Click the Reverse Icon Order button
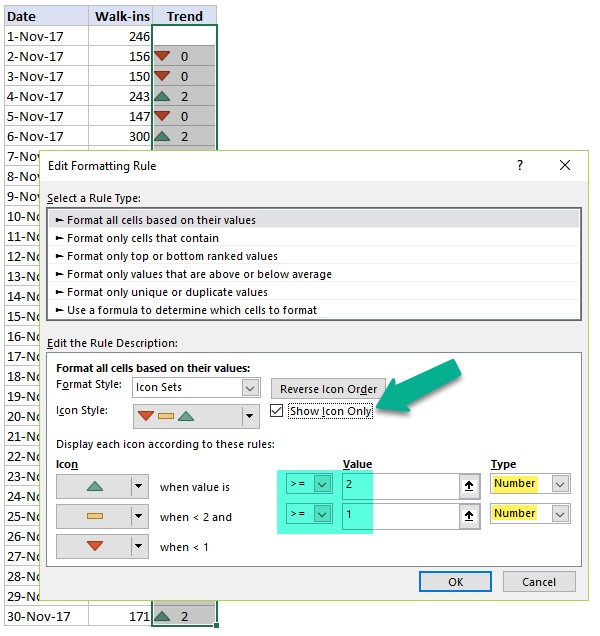This screenshot has height=636, width=600. [x=328, y=388]
